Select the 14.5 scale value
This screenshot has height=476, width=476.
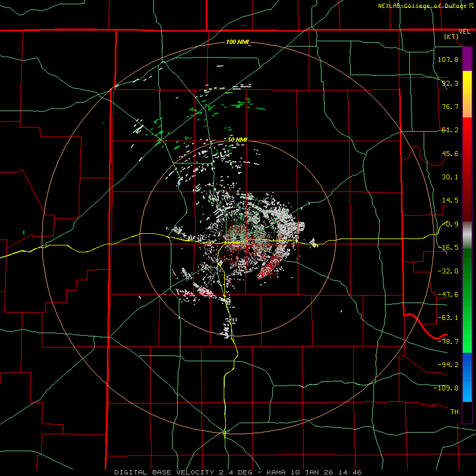450,200
